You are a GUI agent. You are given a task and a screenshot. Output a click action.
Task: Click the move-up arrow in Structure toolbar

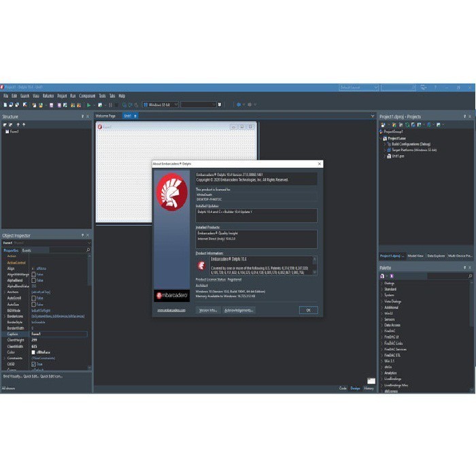pos(18,124)
